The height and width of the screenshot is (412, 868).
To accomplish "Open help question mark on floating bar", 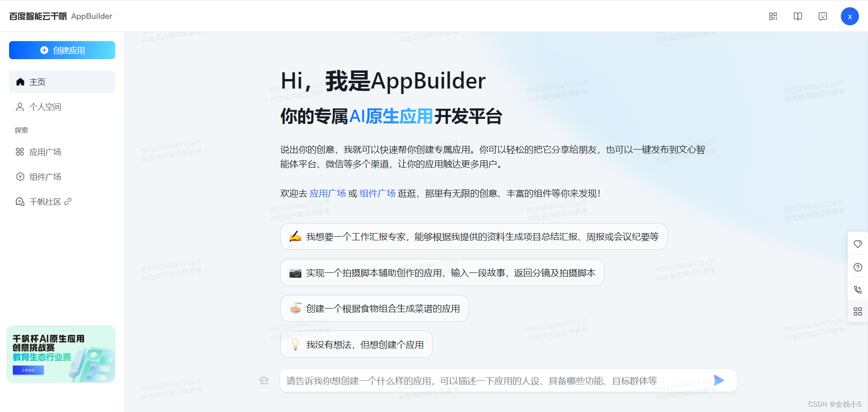I will 858,267.
